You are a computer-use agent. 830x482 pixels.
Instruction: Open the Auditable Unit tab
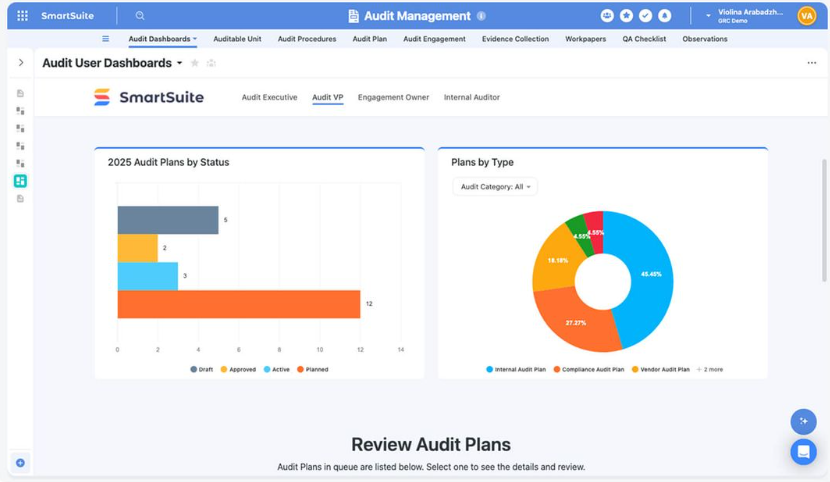(237, 39)
